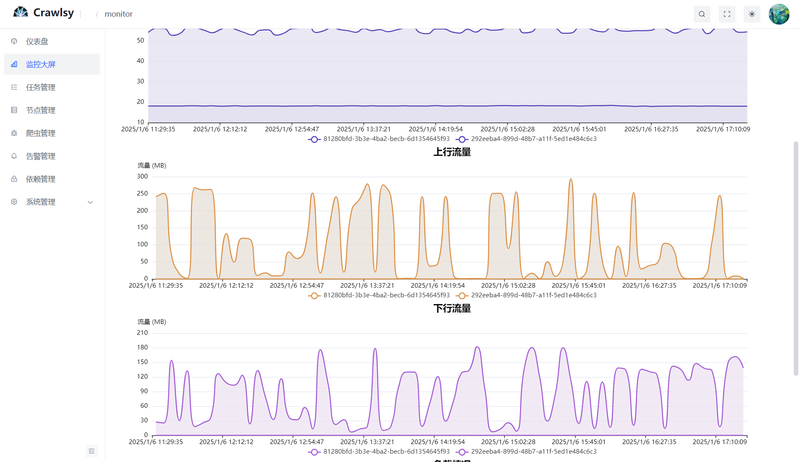The height and width of the screenshot is (462, 800).
Task: Select 监控大屏 menu item
Action: (x=52, y=64)
